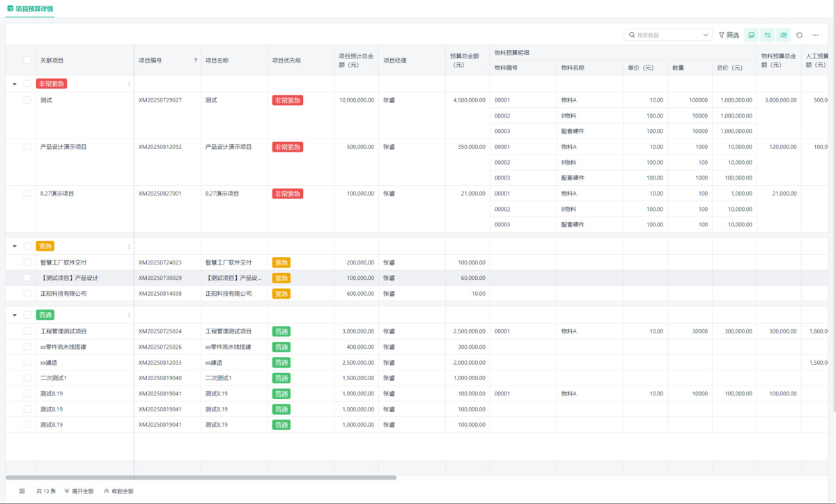Viewport: 836px width, 504px height.
Task: Click the sticky note icon in the toolbar
Action: [x=751, y=35]
